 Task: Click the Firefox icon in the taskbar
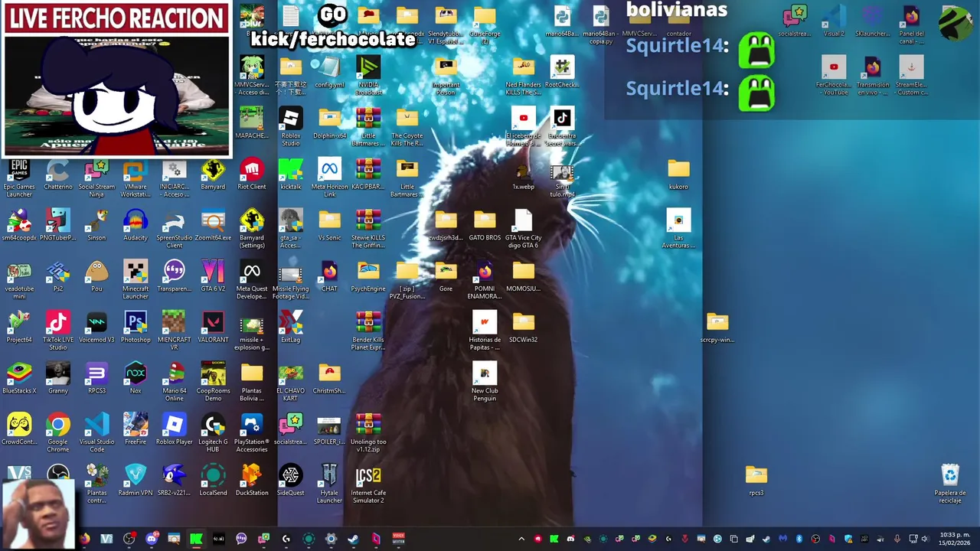click(84, 539)
